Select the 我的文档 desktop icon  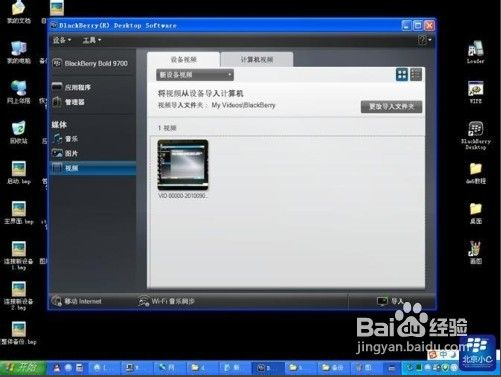[x=19, y=12]
